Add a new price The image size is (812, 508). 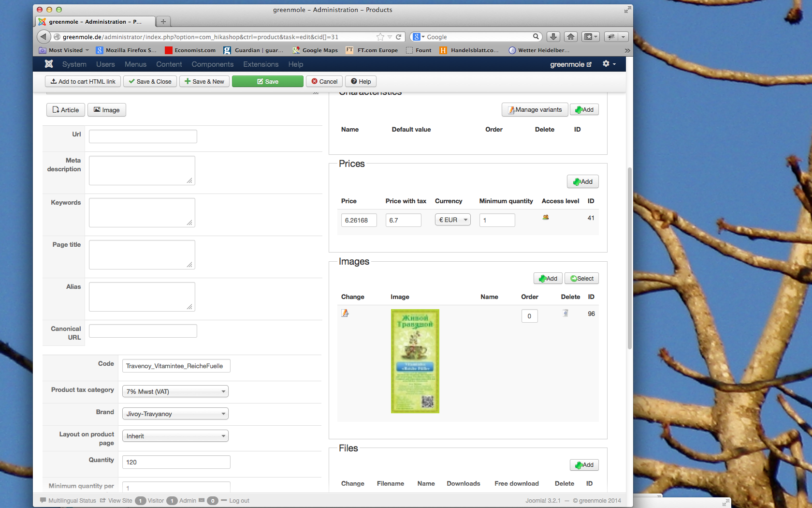click(x=583, y=181)
